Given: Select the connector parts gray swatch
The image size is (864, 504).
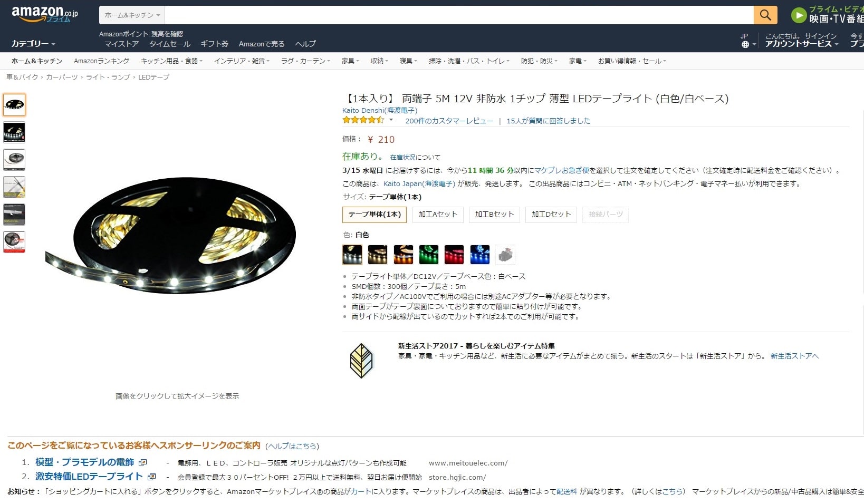Looking at the screenshot, I should pos(506,255).
